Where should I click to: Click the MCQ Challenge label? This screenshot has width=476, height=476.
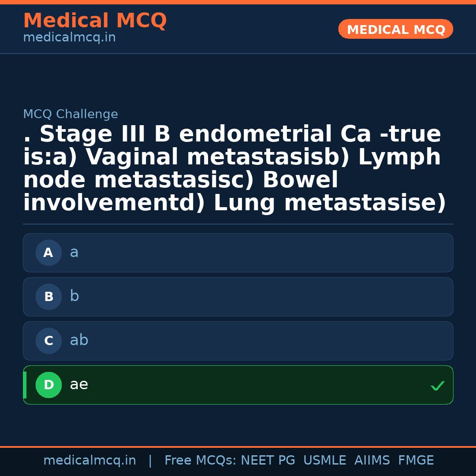71,114
